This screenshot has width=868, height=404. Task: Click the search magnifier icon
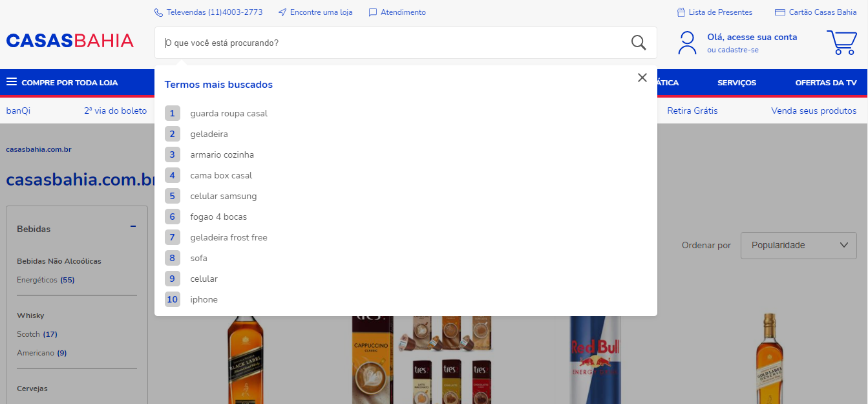coord(639,43)
